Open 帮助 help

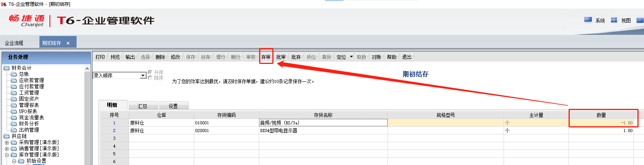point(392,57)
